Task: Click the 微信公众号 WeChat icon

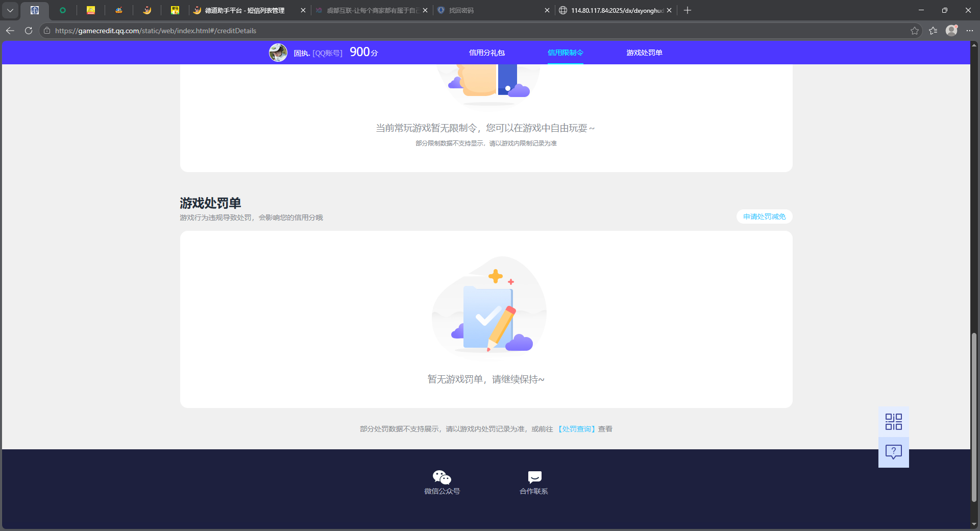Action: 442,476
